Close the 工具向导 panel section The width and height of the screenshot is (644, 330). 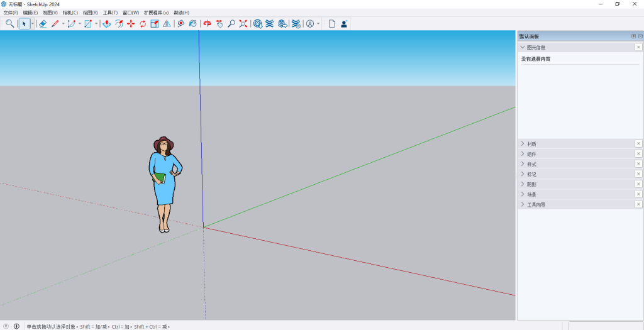(x=638, y=204)
